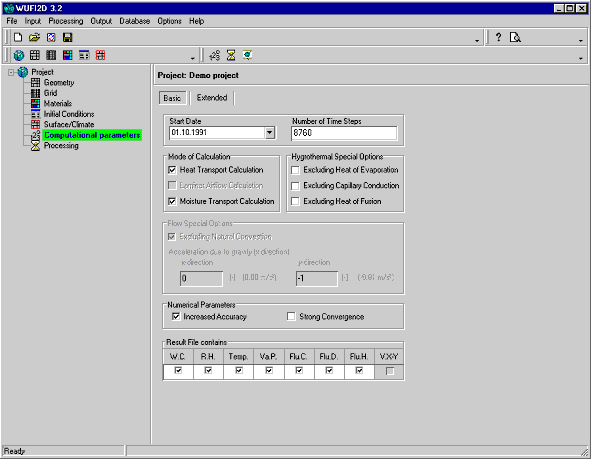This screenshot has width=591, height=459.
Task: Click the Start Date text field
Action: [217, 133]
